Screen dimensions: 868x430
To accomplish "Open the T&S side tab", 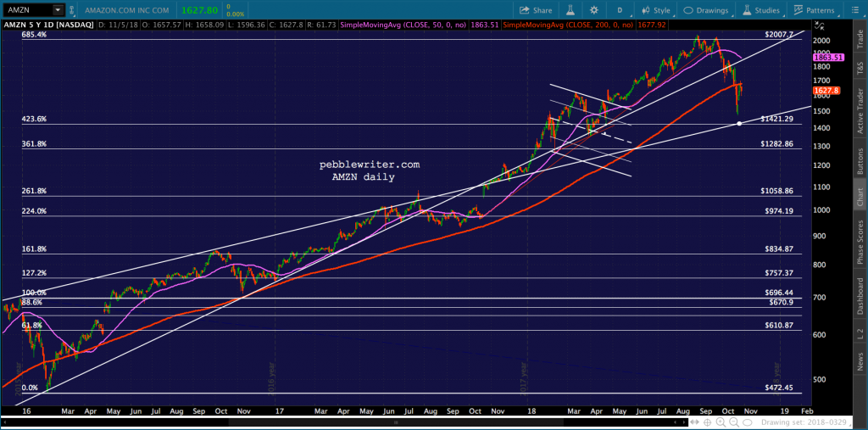I will click(860, 68).
